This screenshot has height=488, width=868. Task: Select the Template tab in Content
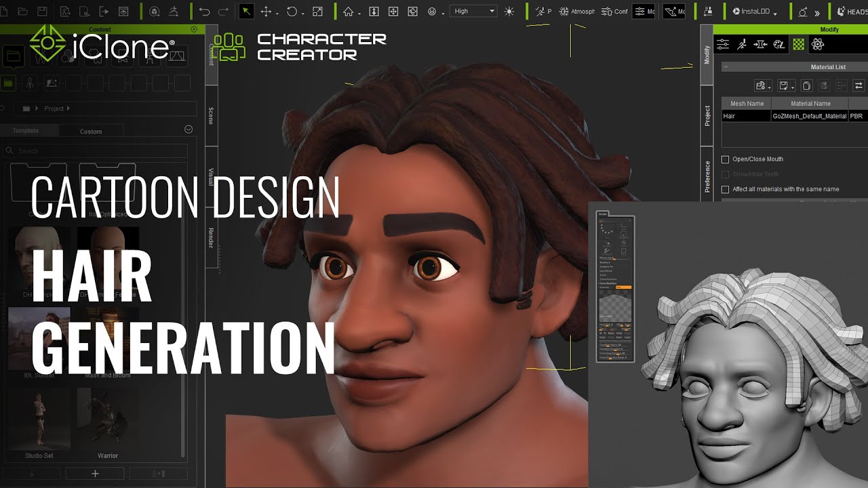click(26, 131)
